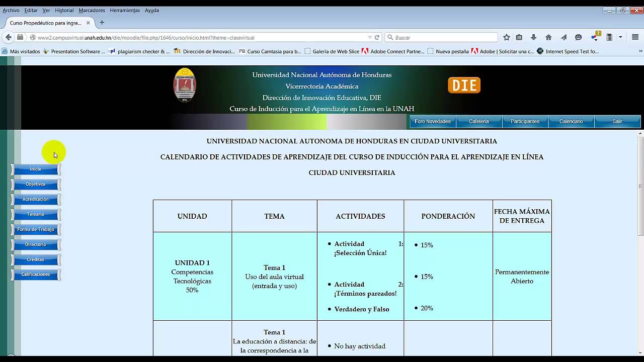Open the Ver menu

tap(46, 10)
